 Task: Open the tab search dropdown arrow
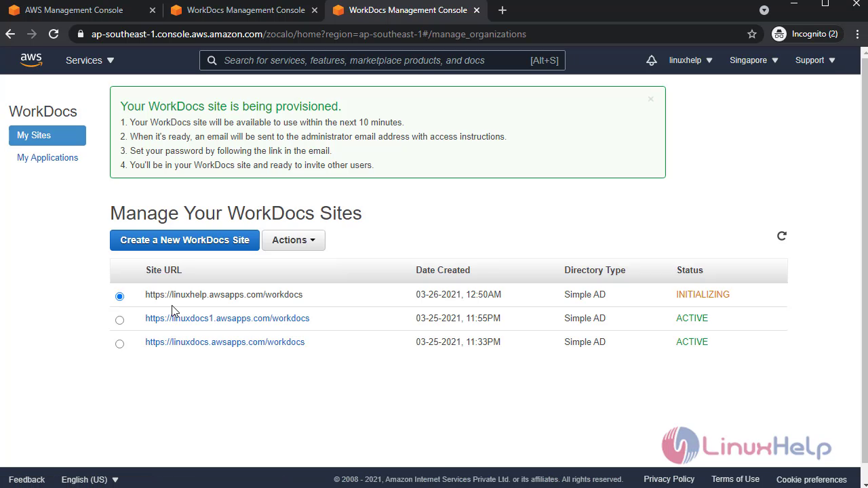pos(764,10)
